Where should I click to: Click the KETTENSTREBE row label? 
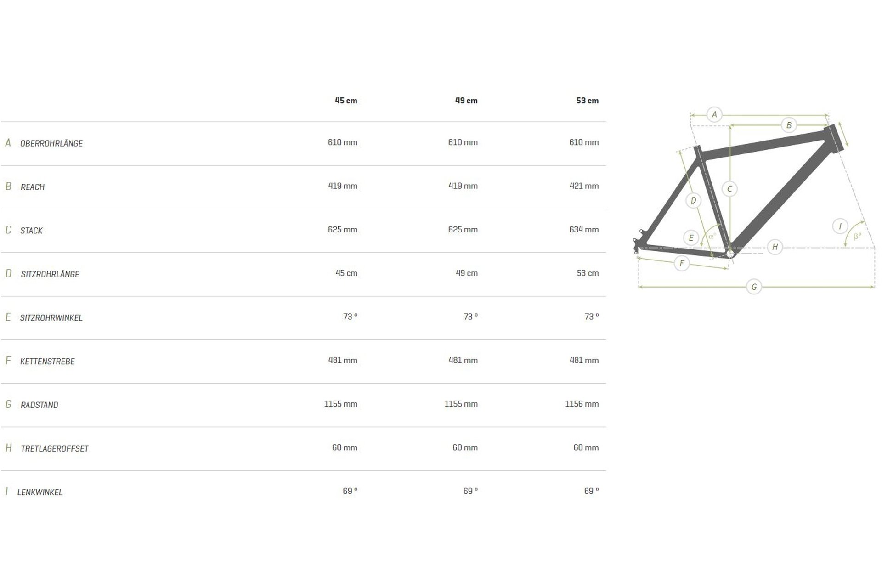[x=47, y=362]
